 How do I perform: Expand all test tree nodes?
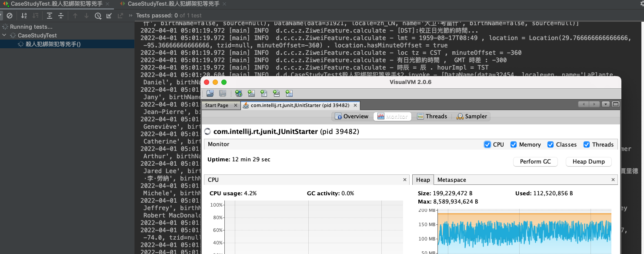[x=50, y=16]
